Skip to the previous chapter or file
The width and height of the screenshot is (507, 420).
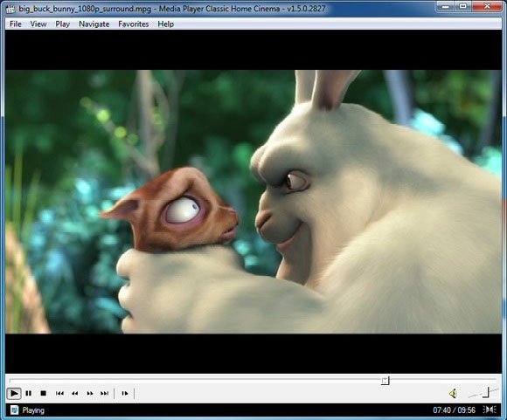[x=59, y=393]
